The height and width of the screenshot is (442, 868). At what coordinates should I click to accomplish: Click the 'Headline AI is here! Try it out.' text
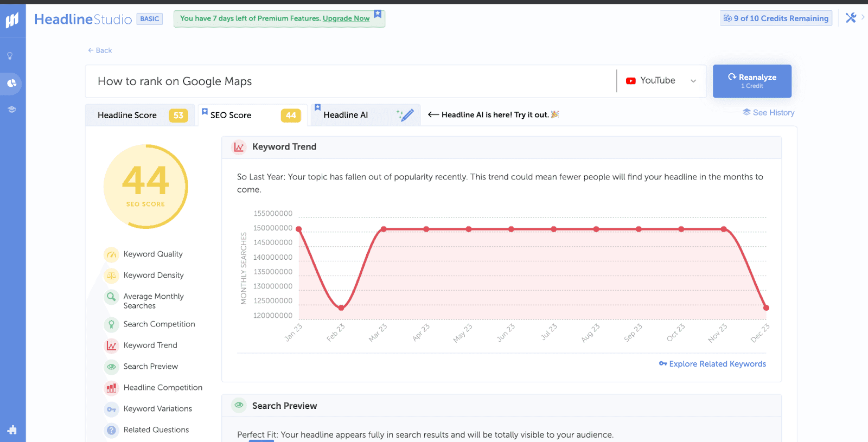[x=495, y=115]
